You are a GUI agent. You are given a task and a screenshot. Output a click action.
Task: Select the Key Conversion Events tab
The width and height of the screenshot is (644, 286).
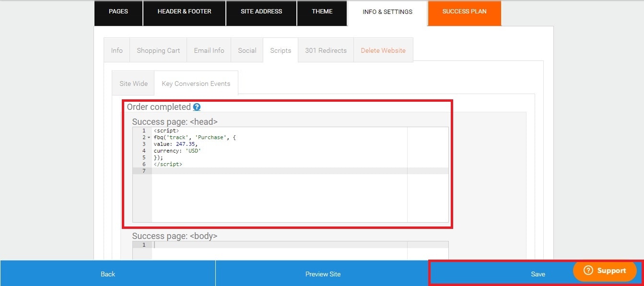pos(196,83)
